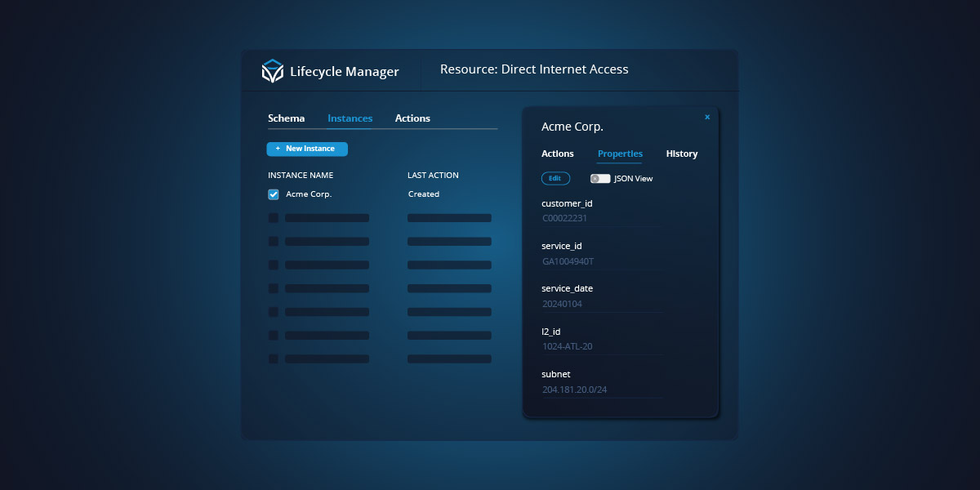This screenshot has width=980, height=490.
Task: Click the l2_id value 1024-ATL-20
Action: click(565, 346)
